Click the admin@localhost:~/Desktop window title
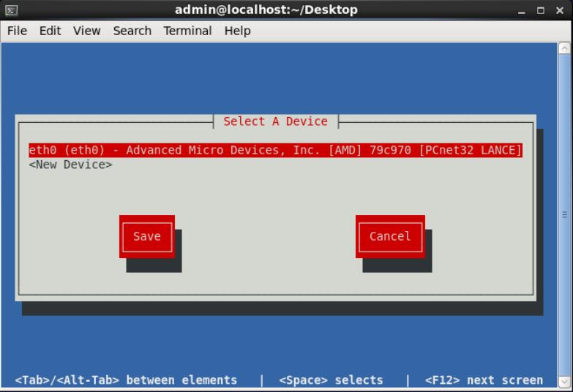 point(266,10)
